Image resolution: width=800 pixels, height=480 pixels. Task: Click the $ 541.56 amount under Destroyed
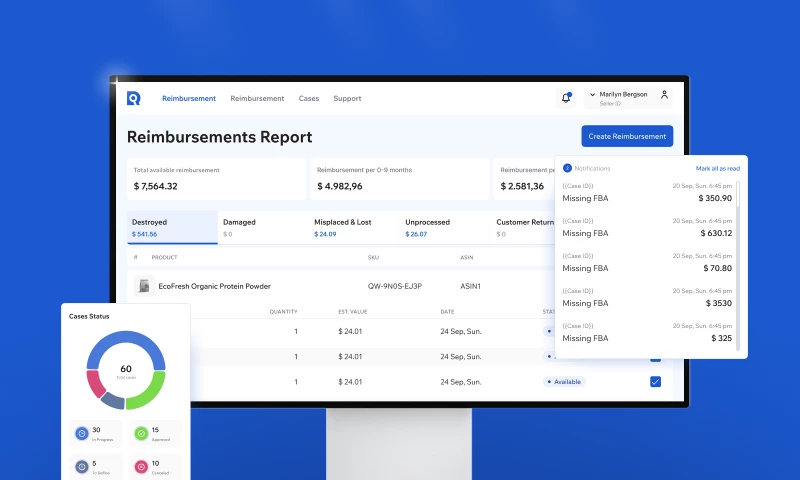pyautogui.click(x=144, y=234)
